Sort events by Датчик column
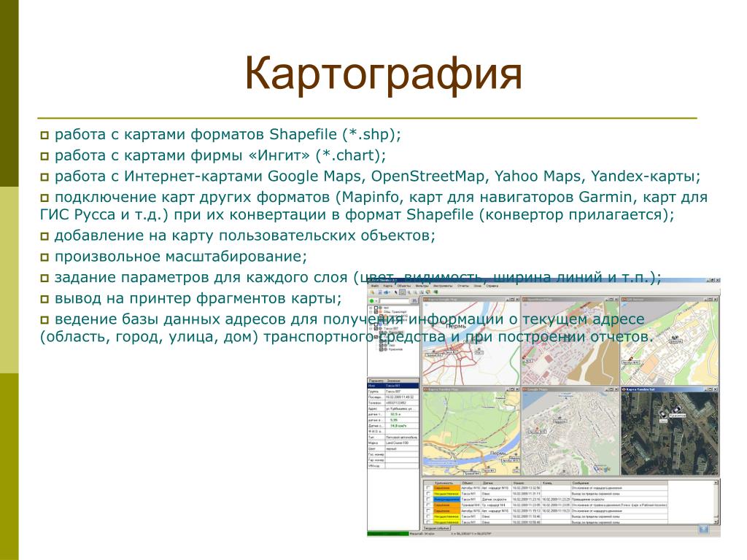Image resolution: width=747 pixels, height=560 pixels. 496,483
